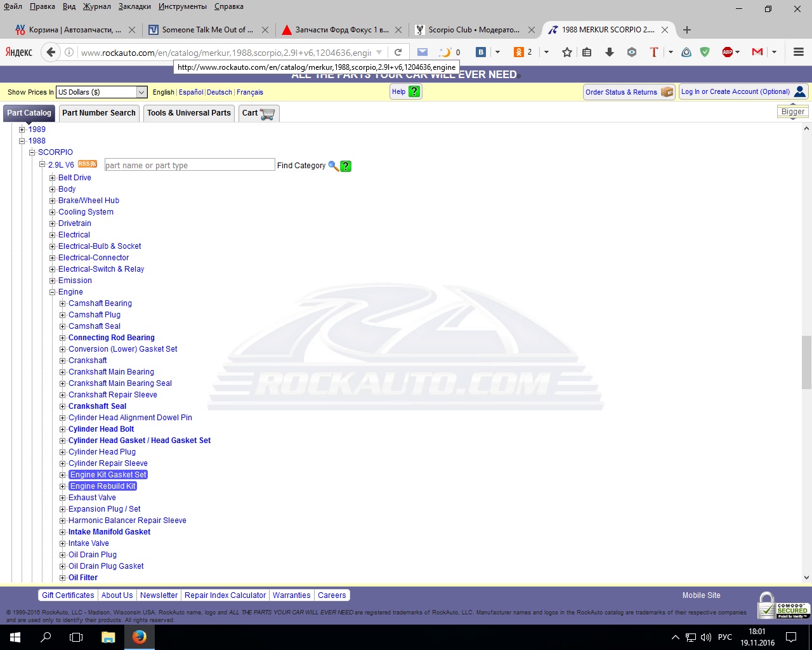Image resolution: width=812 pixels, height=650 pixels.
Task: Open the Gmail M toolbar icon
Action: pyautogui.click(x=757, y=52)
